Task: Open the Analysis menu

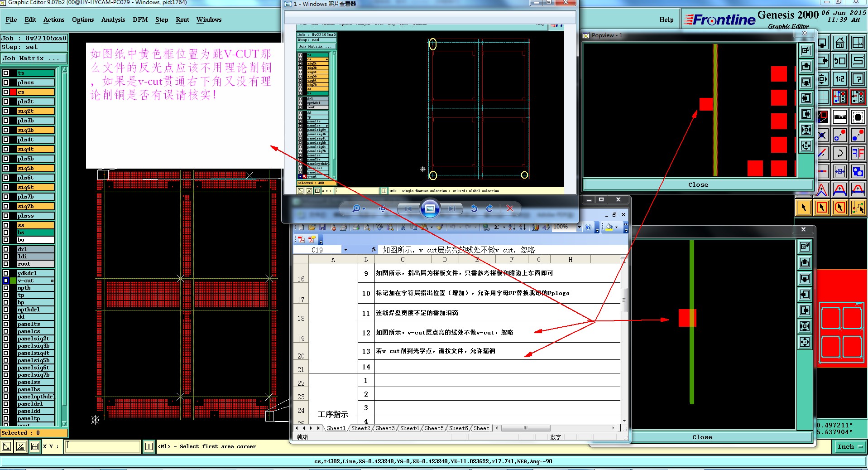Action: [113, 19]
